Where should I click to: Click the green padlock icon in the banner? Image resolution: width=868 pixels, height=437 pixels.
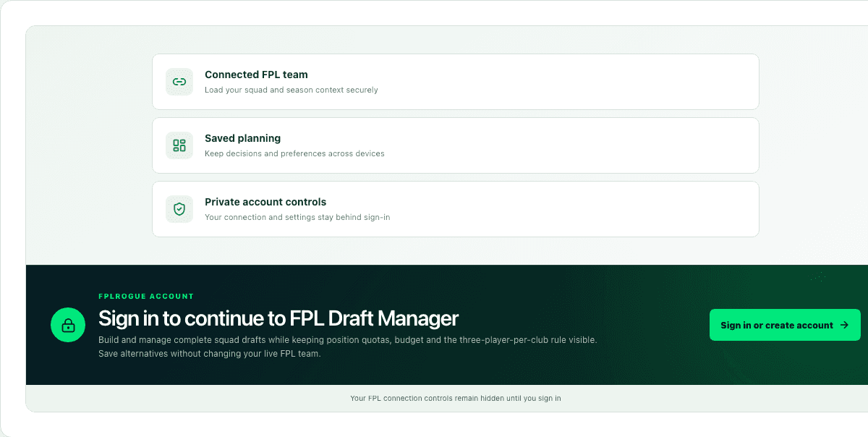[68, 325]
